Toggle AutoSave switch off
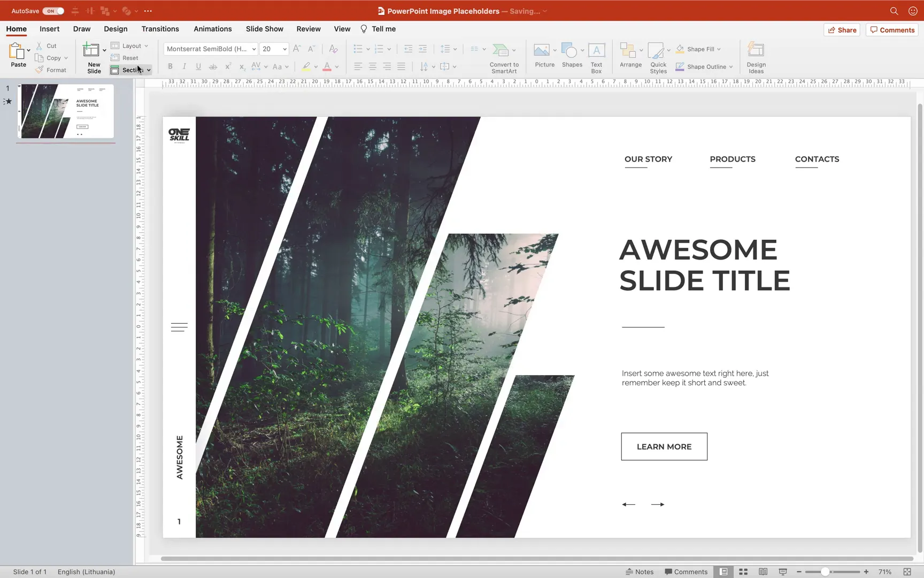Screen dimensions: 924x578 coord(53,11)
